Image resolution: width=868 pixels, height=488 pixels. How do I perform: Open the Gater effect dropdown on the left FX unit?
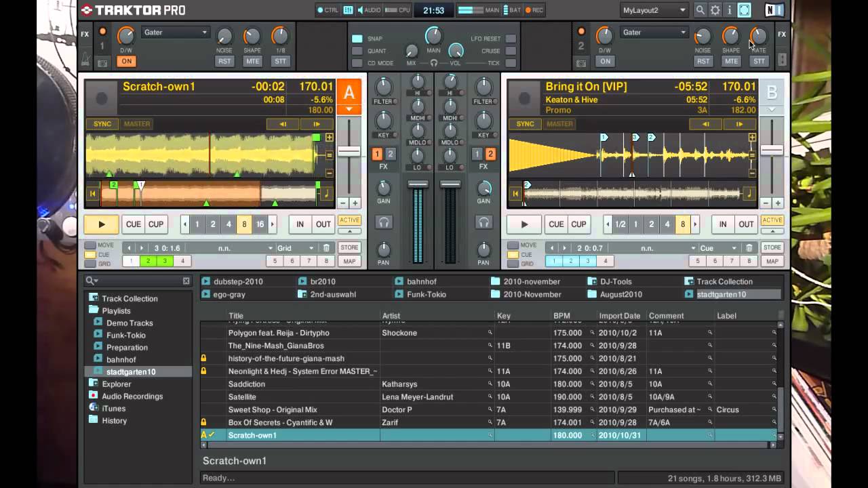pyautogui.click(x=175, y=32)
